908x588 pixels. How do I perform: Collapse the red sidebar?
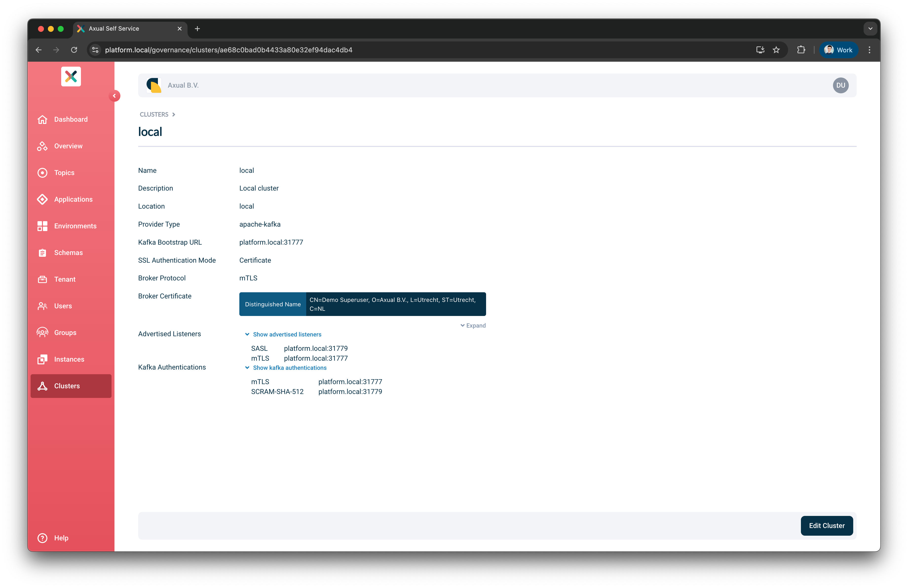[x=115, y=96]
